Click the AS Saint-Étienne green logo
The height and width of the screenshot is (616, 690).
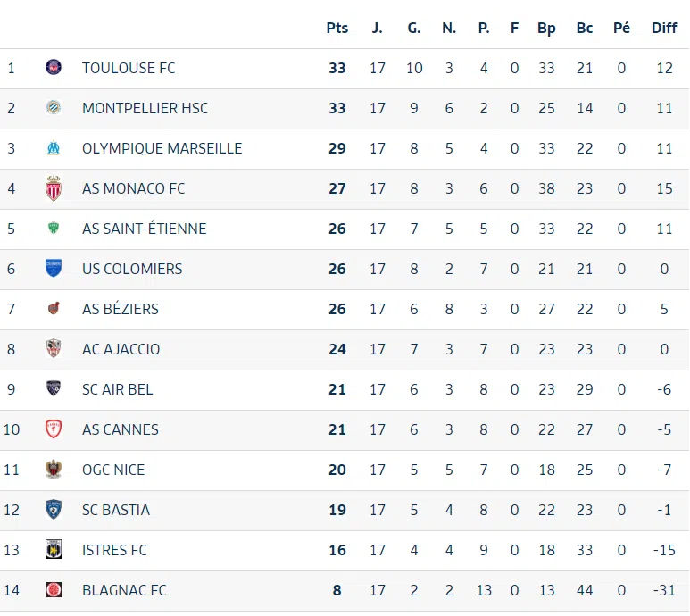coord(54,229)
